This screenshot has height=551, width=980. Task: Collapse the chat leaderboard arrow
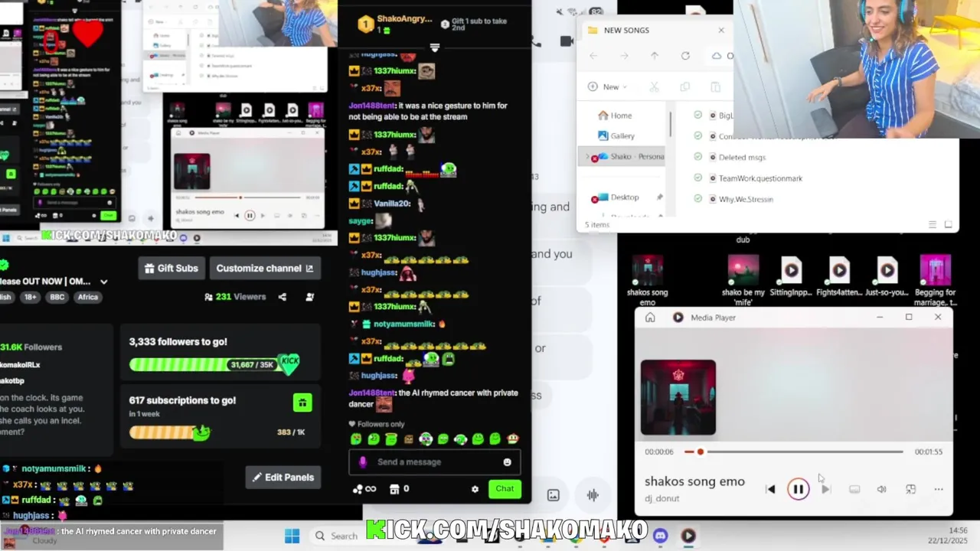tap(434, 47)
